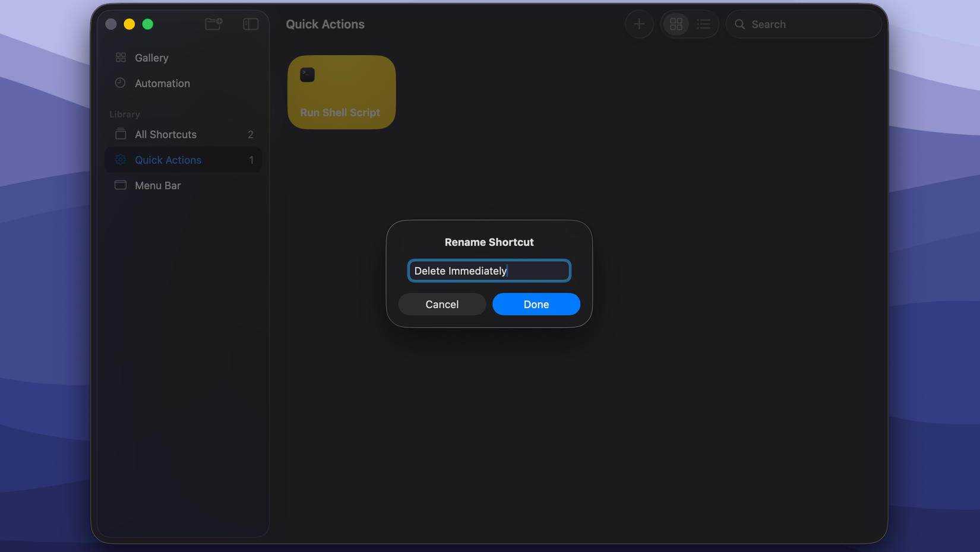Click the Run Shell Script terminal icon
Screen dimensions: 980x552
click(307, 75)
